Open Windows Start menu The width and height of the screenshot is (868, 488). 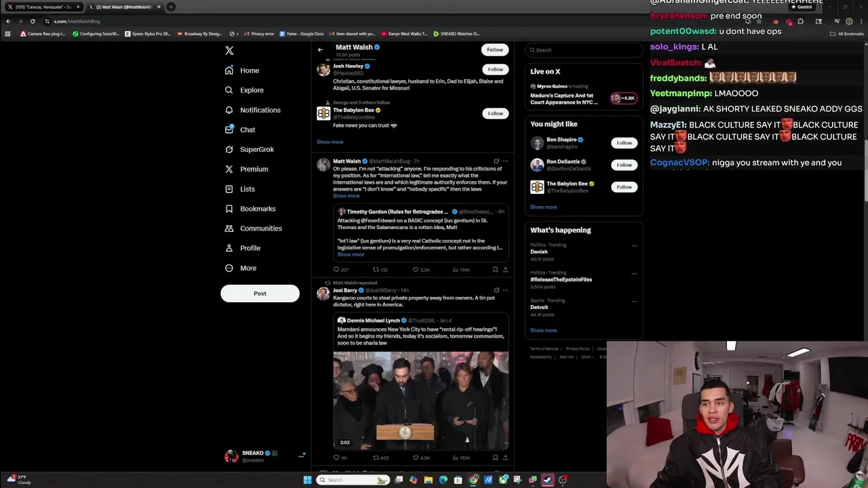tap(307, 480)
